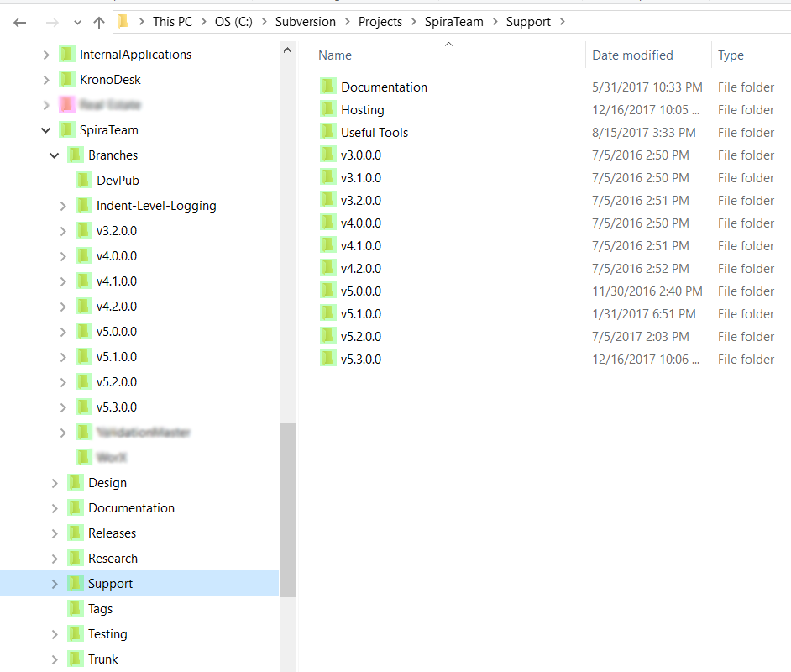Image resolution: width=791 pixels, height=672 pixels.
Task: Sort by Date modified column header
Action: (x=632, y=55)
